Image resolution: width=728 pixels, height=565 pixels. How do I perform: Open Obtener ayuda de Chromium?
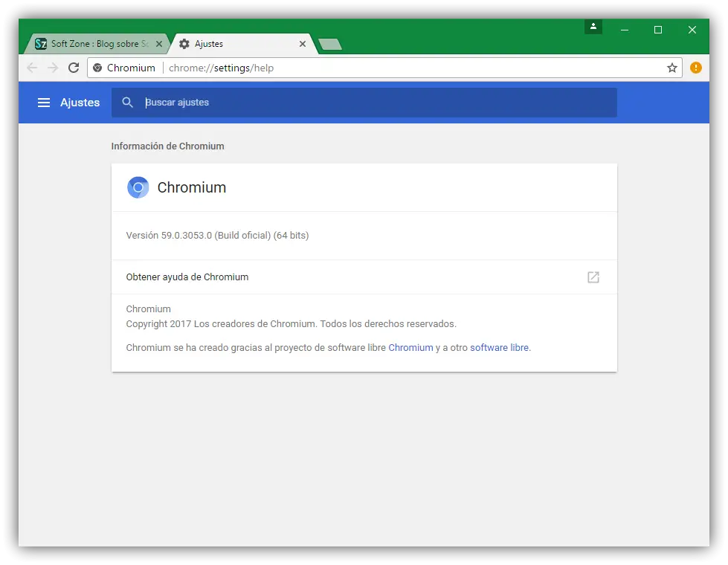point(364,277)
